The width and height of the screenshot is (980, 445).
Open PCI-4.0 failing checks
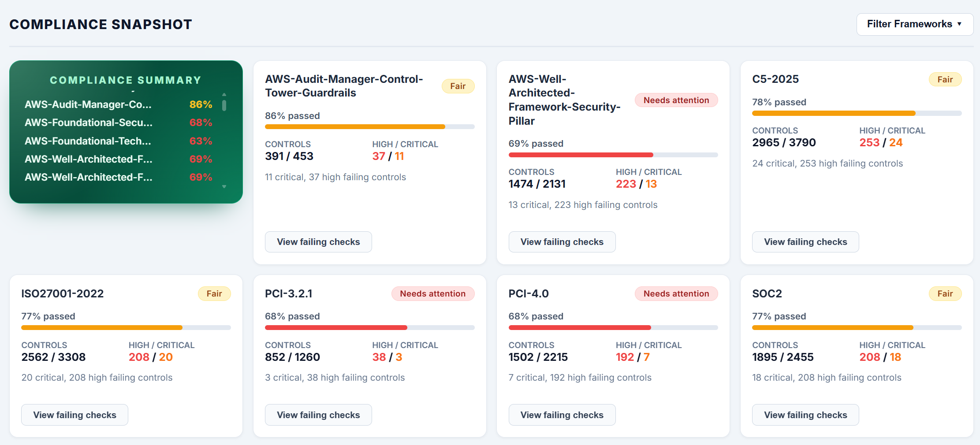(x=562, y=415)
